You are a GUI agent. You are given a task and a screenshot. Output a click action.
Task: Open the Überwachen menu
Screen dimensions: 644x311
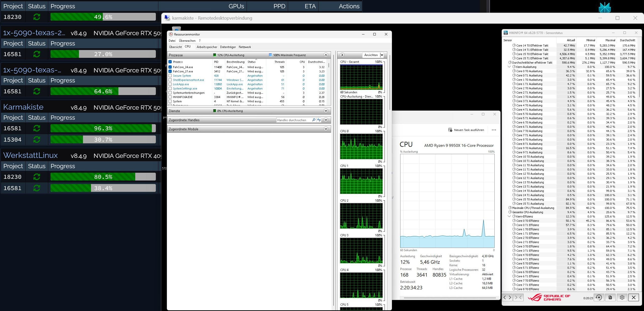click(187, 41)
